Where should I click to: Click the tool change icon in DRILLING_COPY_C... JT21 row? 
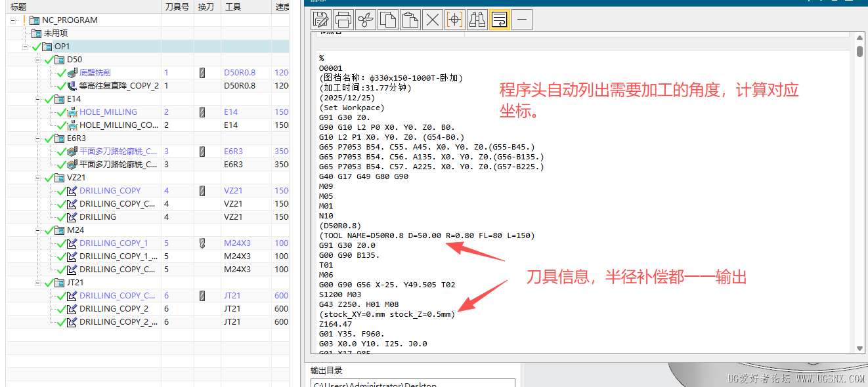click(x=202, y=295)
